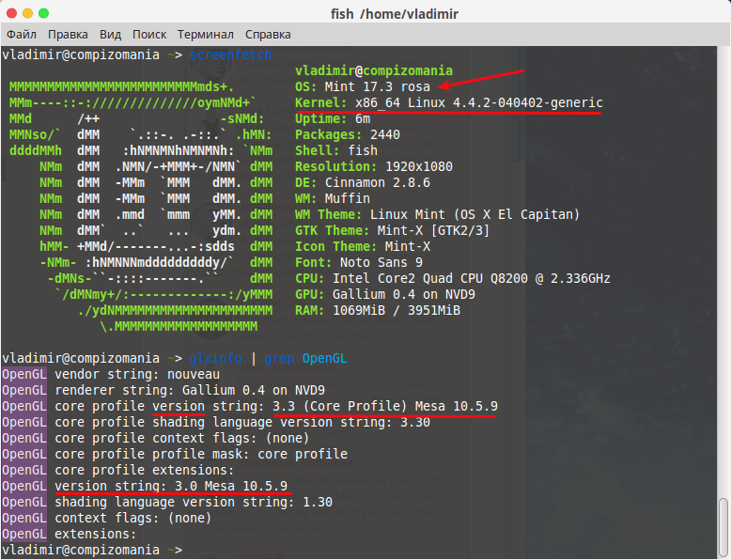The image size is (731, 560).
Task: Click '3.3 (Core Profile) Mesa 10.5.9' text
Action: [385, 406]
